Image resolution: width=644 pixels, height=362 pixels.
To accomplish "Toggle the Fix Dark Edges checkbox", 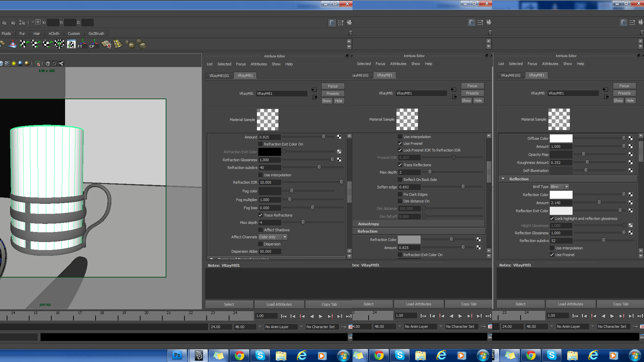I will (x=400, y=194).
